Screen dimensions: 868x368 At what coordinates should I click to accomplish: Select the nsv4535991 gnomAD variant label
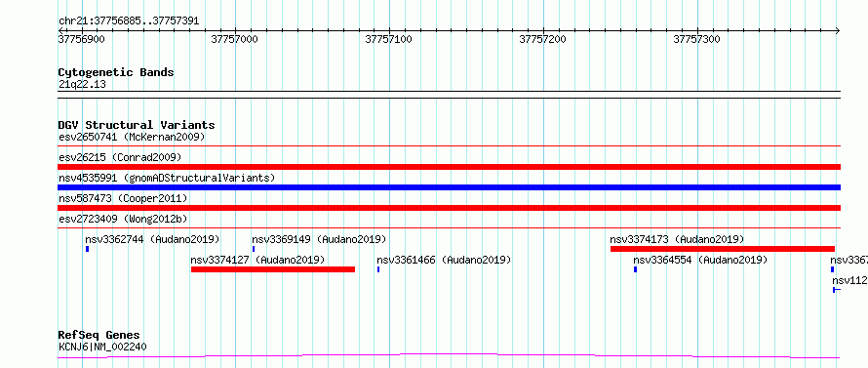pyautogui.click(x=167, y=178)
